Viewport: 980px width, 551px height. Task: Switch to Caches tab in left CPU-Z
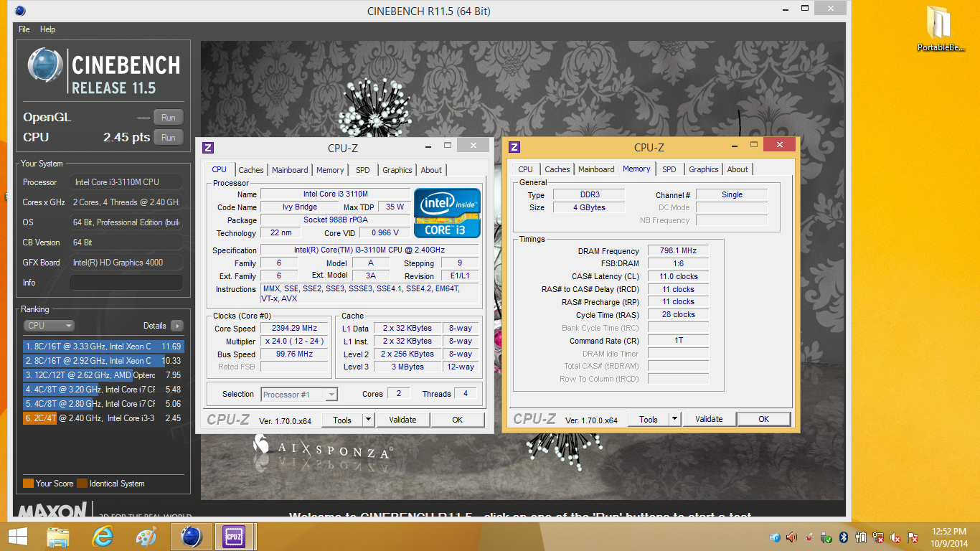click(251, 170)
